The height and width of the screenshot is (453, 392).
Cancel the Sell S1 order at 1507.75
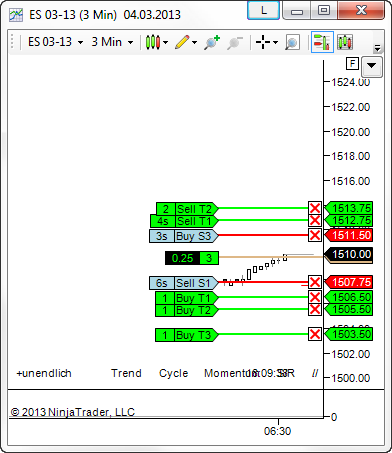click(x=315, y=282)
